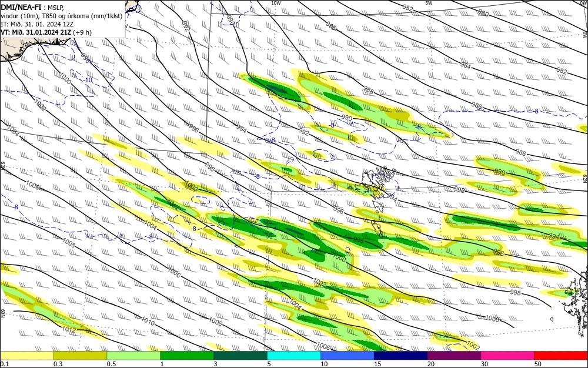Click the IT initial time line '12Z'
The image size is (588, 368).
coord(37,24)
